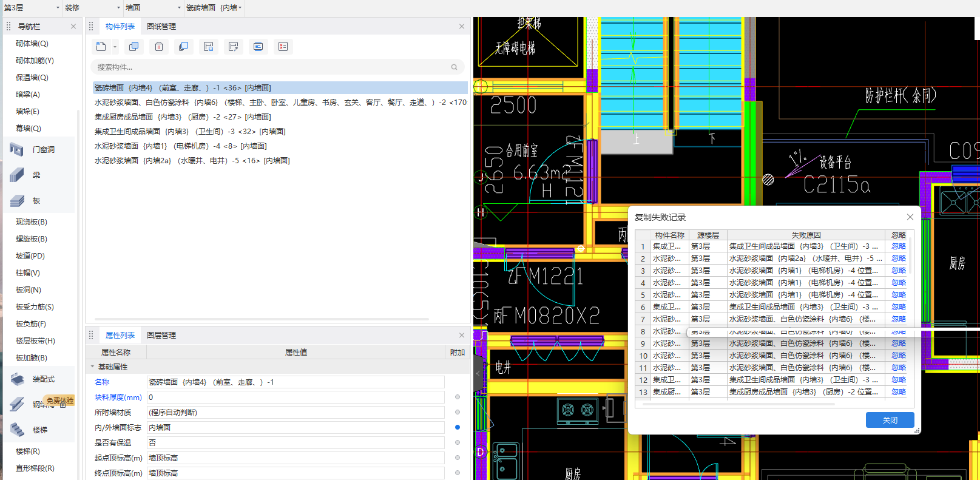The height and width of the screenshot is (480, 980).
Task: Click the filter list icon with red marks
Action: (283, 47)
